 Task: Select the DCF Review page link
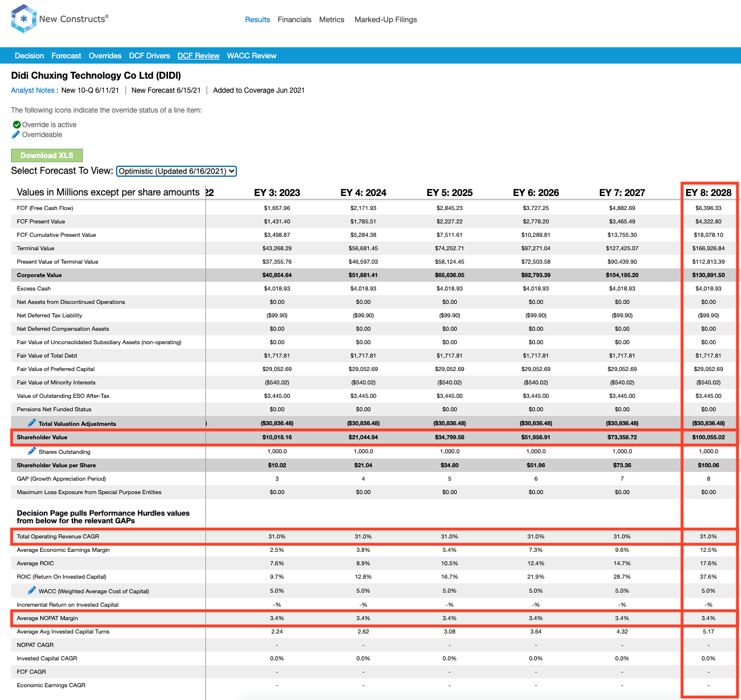point(198,56)
